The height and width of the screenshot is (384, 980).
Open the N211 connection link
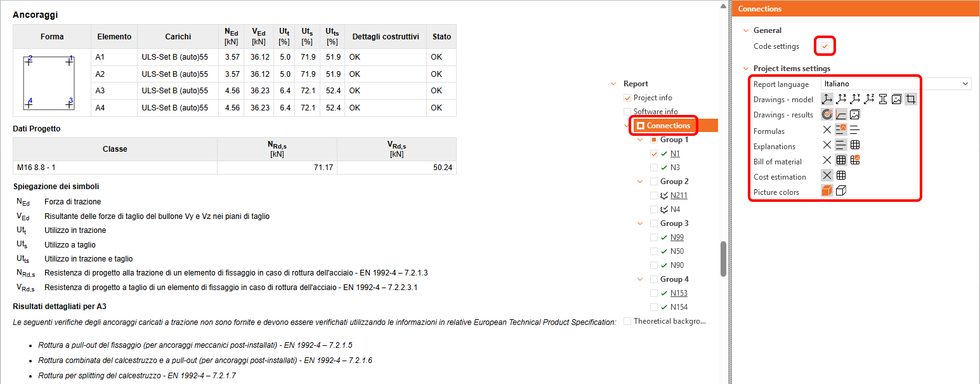coord(679,195)
